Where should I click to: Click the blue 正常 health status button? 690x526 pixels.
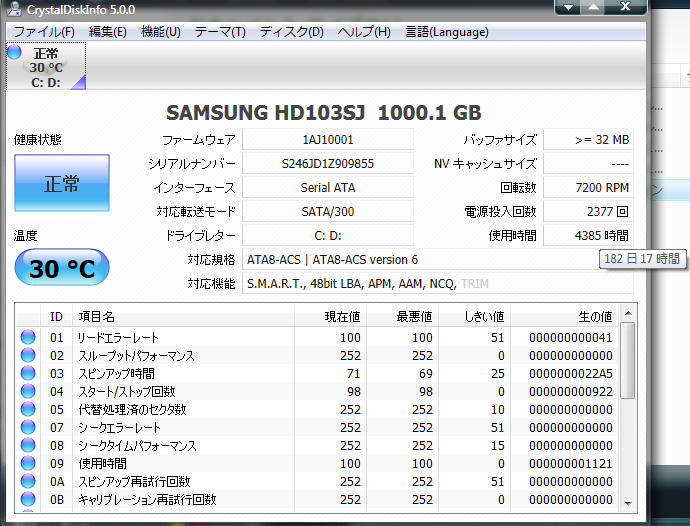click(62, 183)
